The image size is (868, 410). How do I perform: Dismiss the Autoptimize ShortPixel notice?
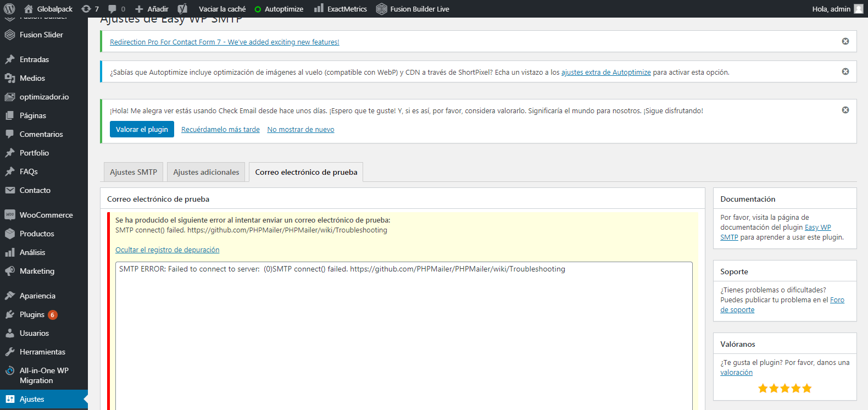[x=845, y=71]
